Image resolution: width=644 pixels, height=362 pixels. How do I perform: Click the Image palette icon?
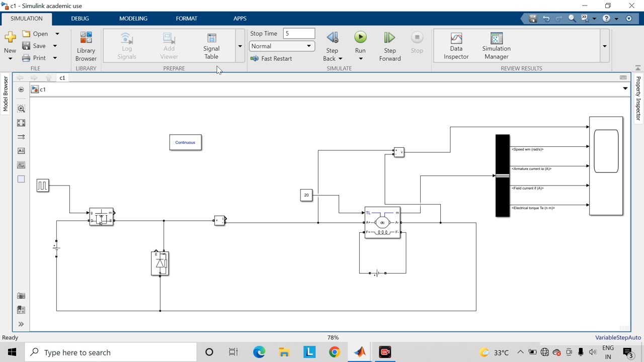coord(21,165)
